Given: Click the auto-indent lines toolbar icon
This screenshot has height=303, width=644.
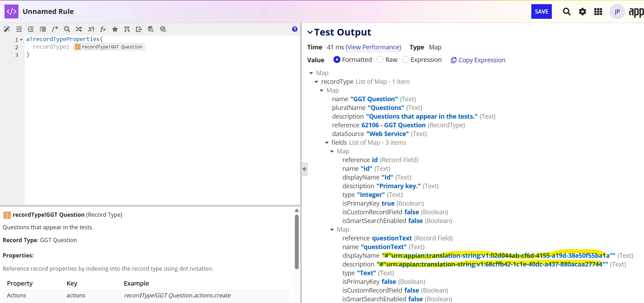Looking at the screenshot, I should point(43,29).
